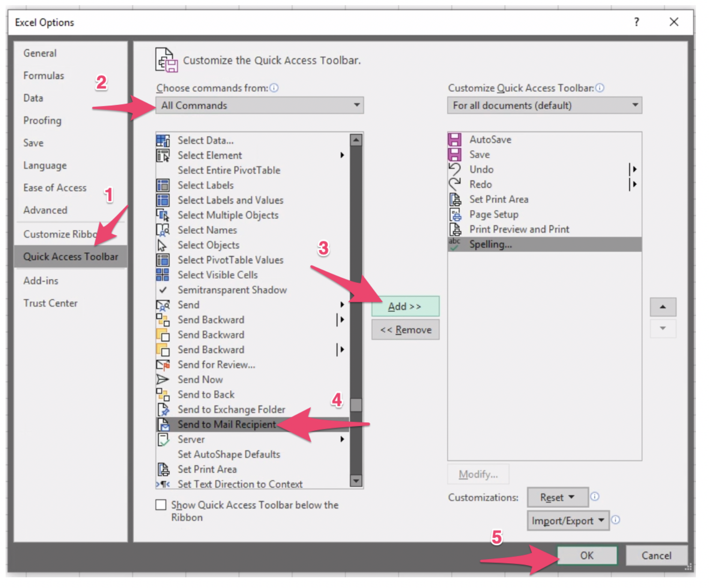The image size is (709, 588).
Task: Click info icon beside Reset button
Action: click(x=595, y=497)
